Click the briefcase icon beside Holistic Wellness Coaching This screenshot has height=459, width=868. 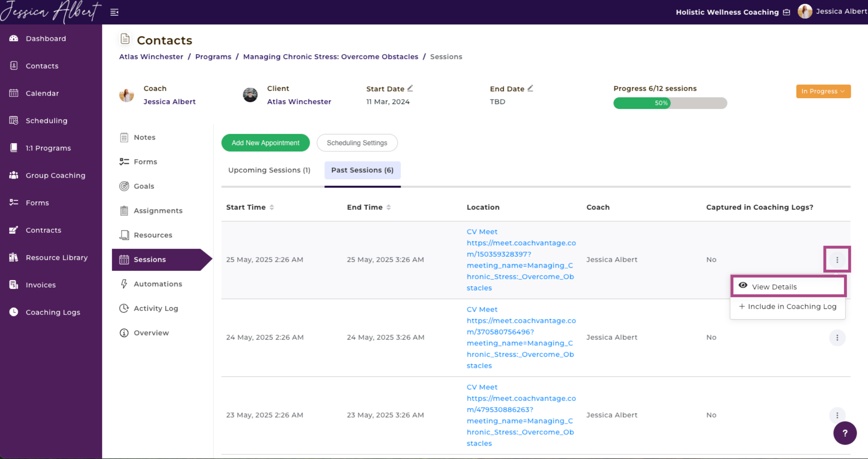coord(787,12)
